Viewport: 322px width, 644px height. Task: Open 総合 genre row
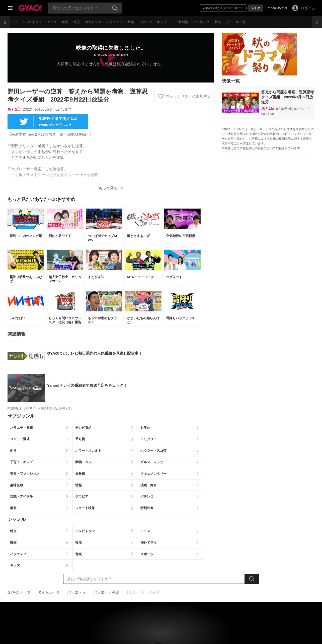40,531
